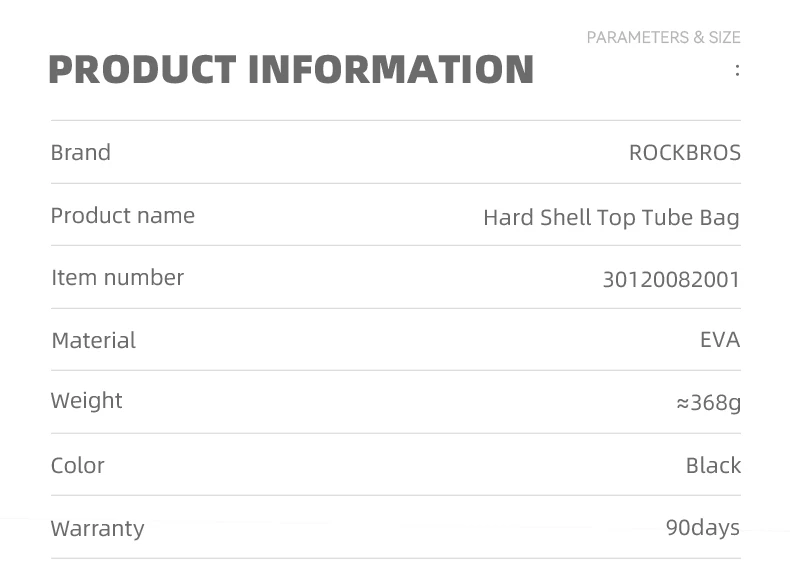
Task: Click the EVA material value
Action: [x=720, y=340]
